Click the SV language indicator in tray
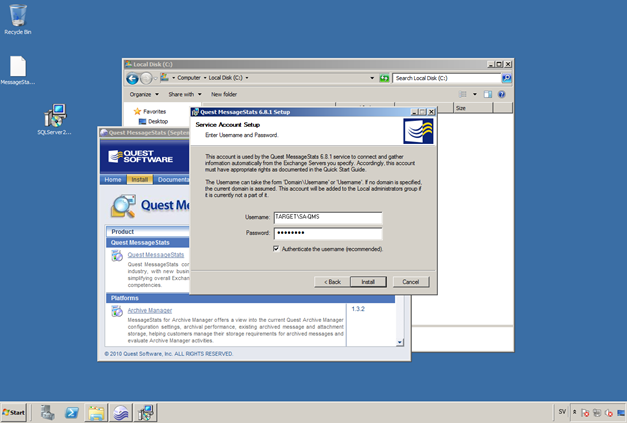Image resolution: width=627 pixels, height=423 pixels. point(562,411)
